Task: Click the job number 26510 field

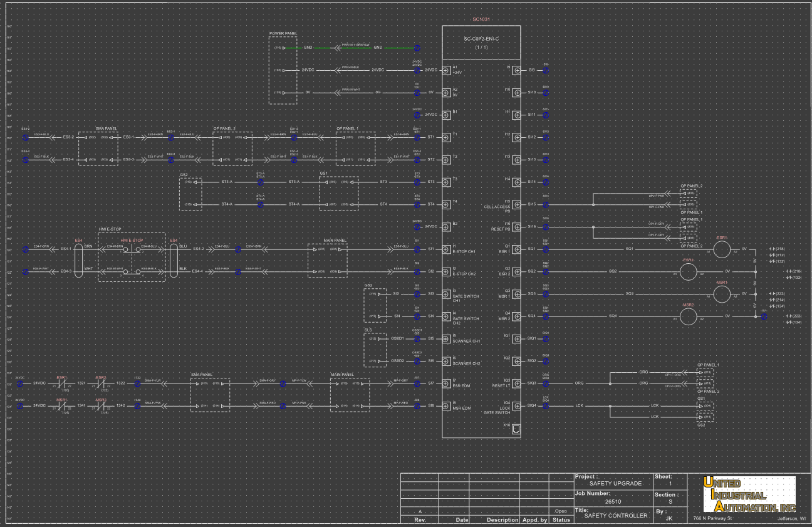Action: point(613,501)
